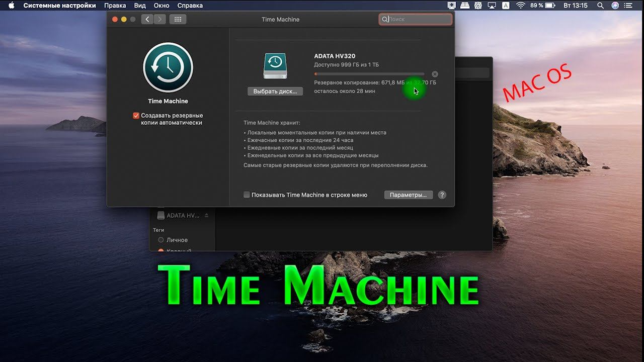Open the AirPlay menu bar icon
The image size is (644, 362).
coord(492,6)
